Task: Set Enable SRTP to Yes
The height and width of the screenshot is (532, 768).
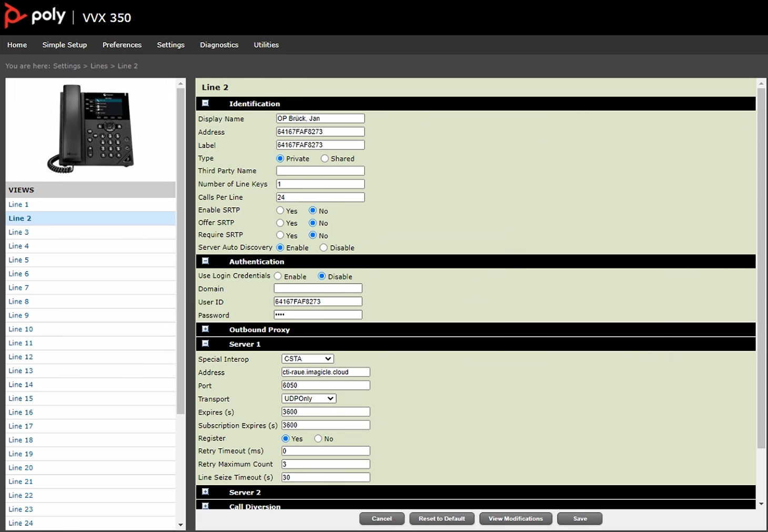Action: [280, 210]
